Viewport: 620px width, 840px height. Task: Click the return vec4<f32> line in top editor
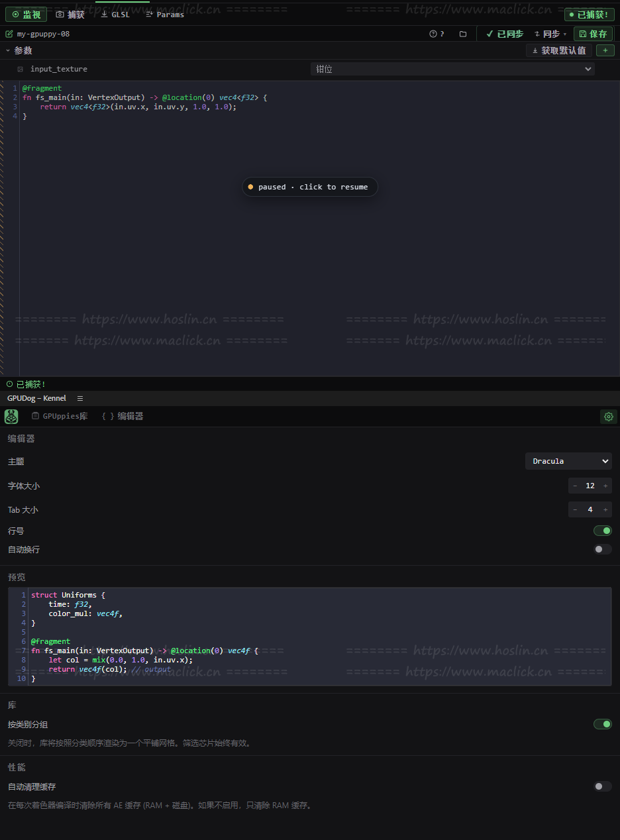pyautogui.click(x=138, y=107)
